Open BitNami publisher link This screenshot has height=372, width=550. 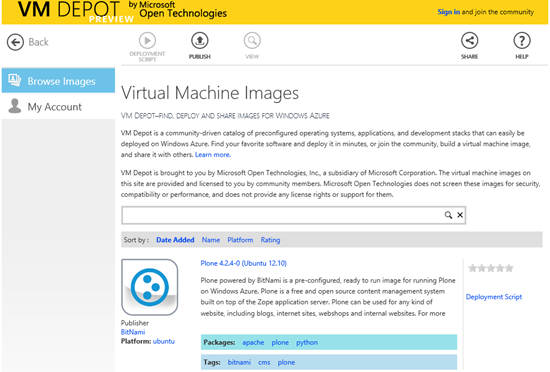pos(133,332)
